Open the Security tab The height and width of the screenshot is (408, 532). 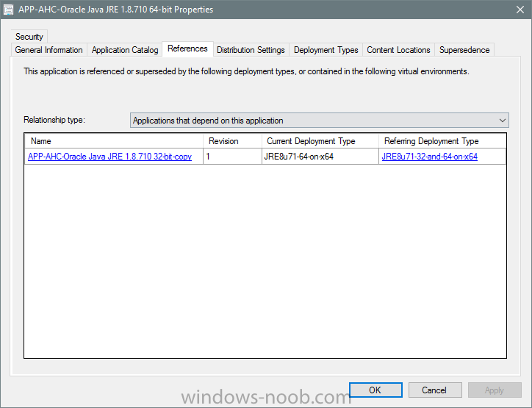(x=29, y=37)
